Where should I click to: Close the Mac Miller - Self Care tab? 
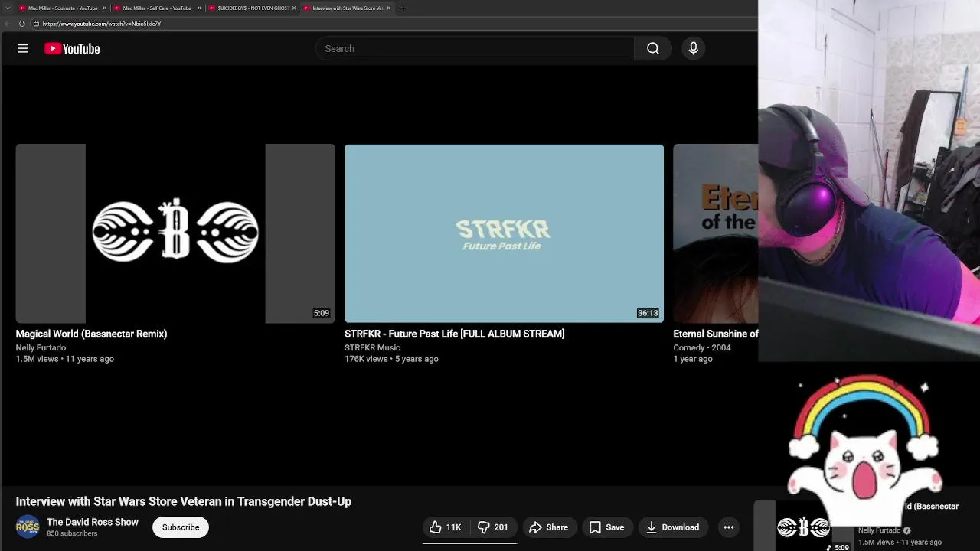tap(199, 8)
